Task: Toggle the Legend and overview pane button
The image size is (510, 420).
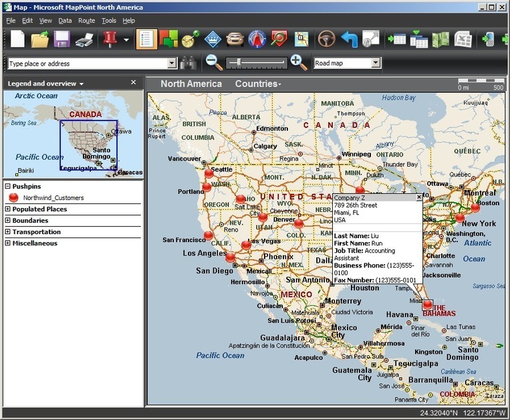Action: point(146,39)
